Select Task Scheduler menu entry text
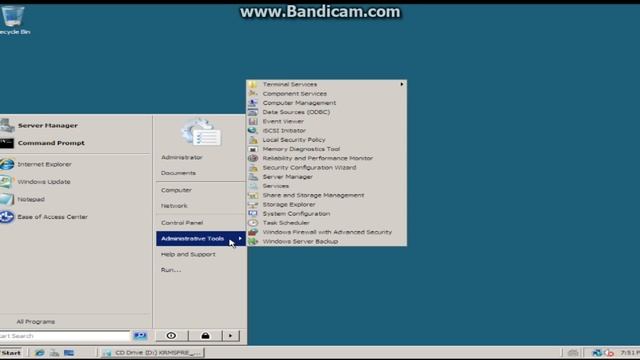This screenshot has width=640, height=360. [286, 223]
